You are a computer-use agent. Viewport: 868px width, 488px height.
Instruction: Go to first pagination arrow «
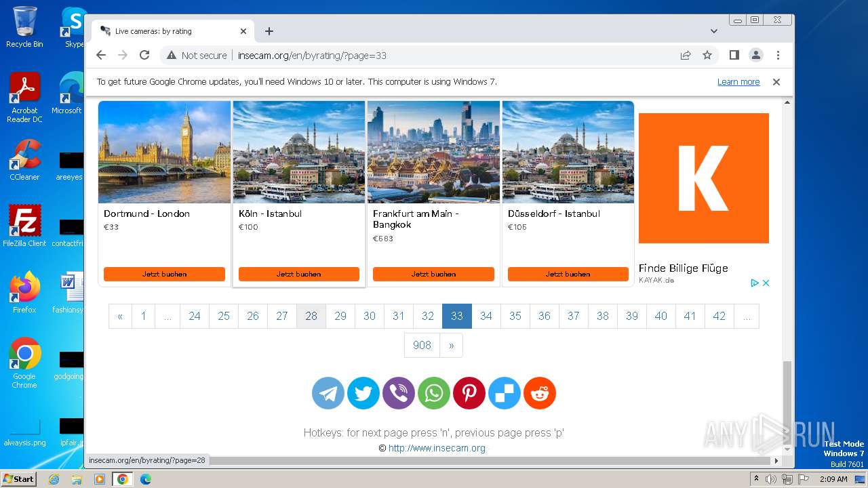pyautogui.click(x=120, y=316)
